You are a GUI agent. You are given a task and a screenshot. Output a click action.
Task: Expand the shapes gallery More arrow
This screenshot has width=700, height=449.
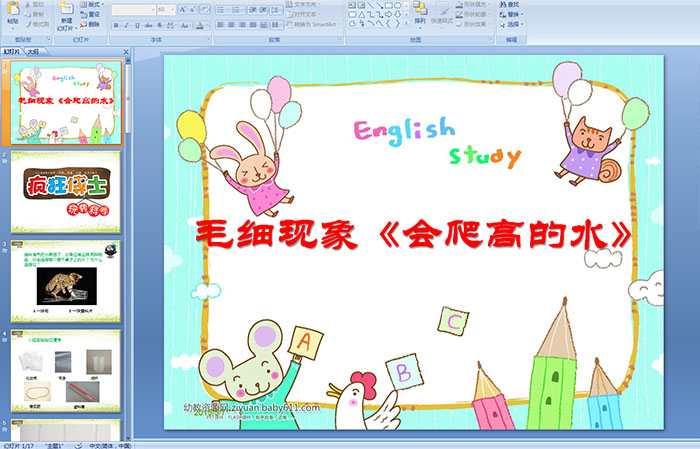click(407, 24)
